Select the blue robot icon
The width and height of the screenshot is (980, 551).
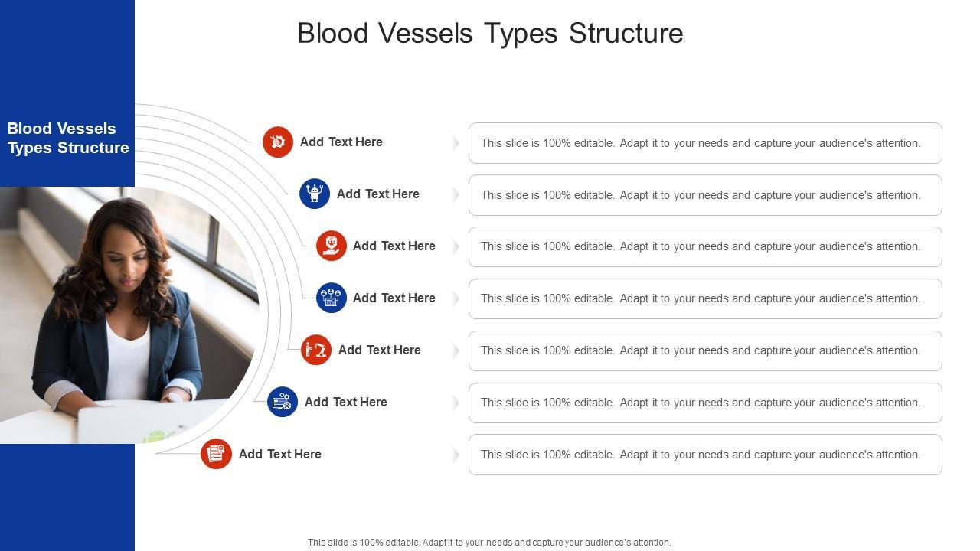315,194
